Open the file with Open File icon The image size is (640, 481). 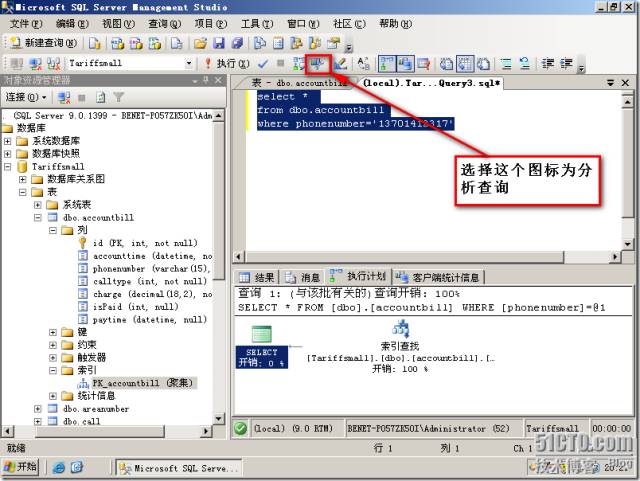(200, 43)
